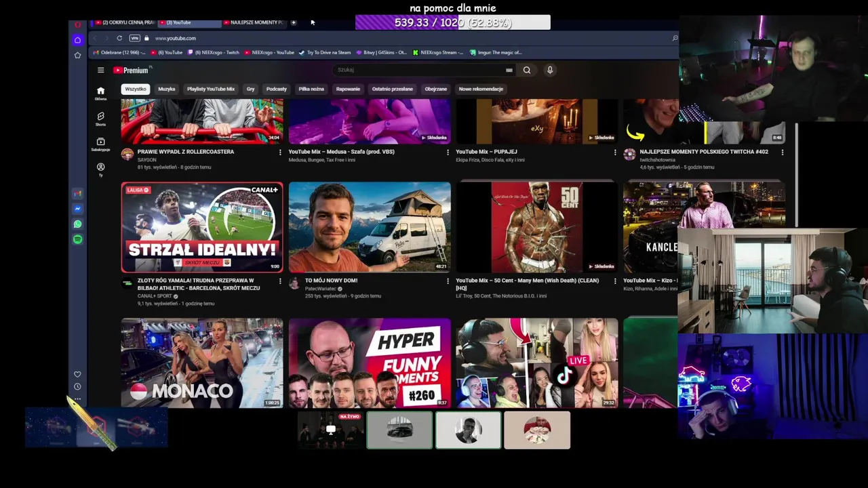Screen dimensions: 868x488
Task: Click the Opera menu logo
Action: tap(77, 24)
